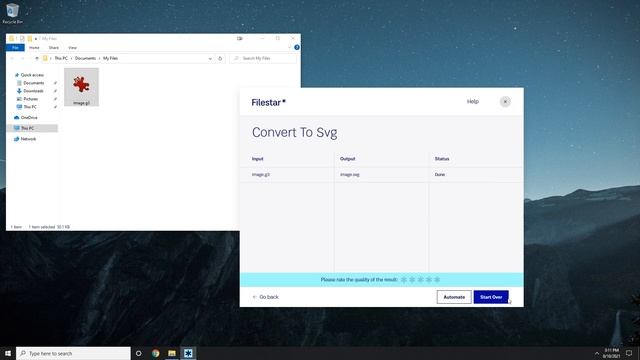Viewport: 640px width, 360px height.
Task: Click the Explorer title bar new folder icon
Action: (x=29, y=38)
